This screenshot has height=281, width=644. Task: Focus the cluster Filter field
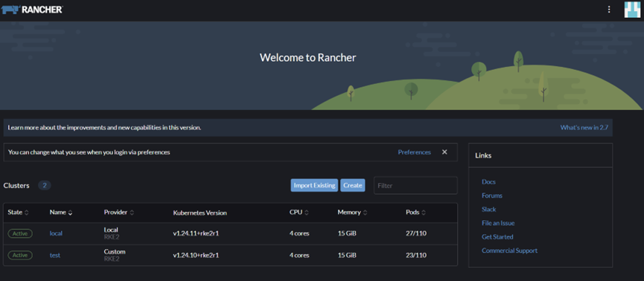415,185
